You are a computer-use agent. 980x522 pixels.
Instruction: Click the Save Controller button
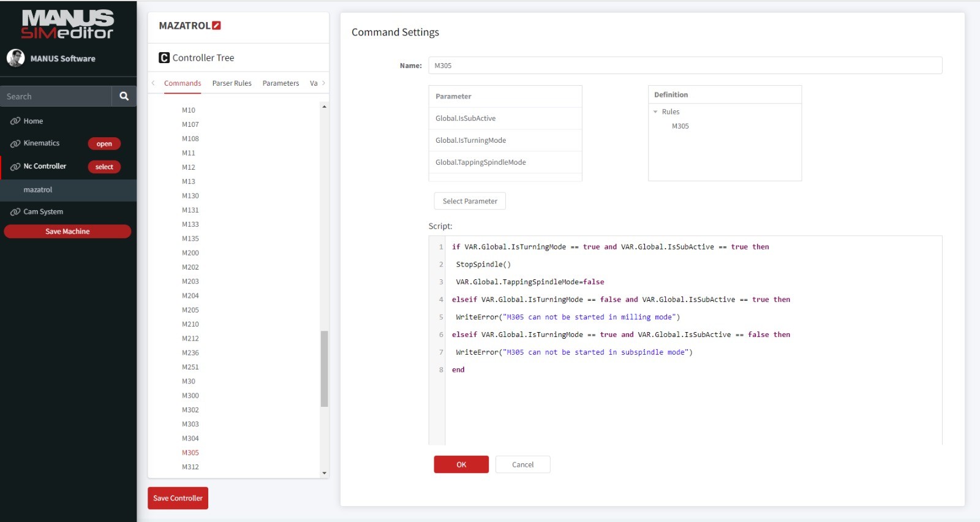[x=178, y=498]
